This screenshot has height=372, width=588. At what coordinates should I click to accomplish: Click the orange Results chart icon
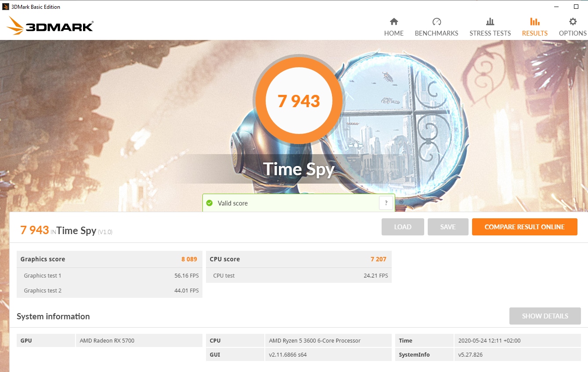point(534,21)
